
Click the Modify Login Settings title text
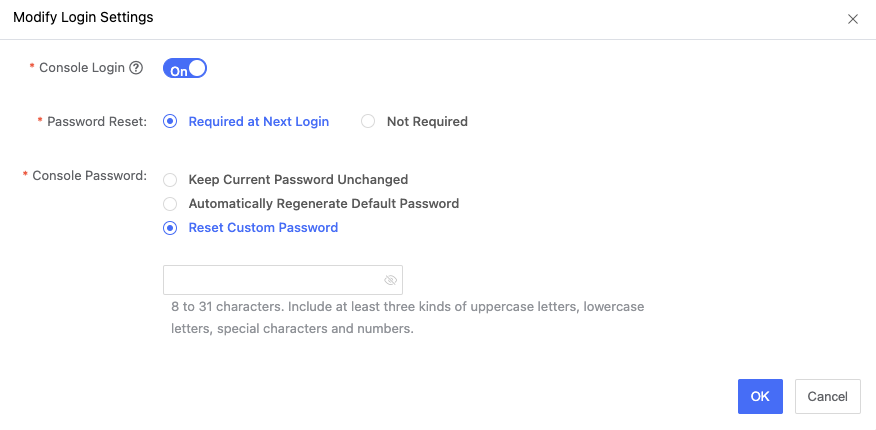83,18
